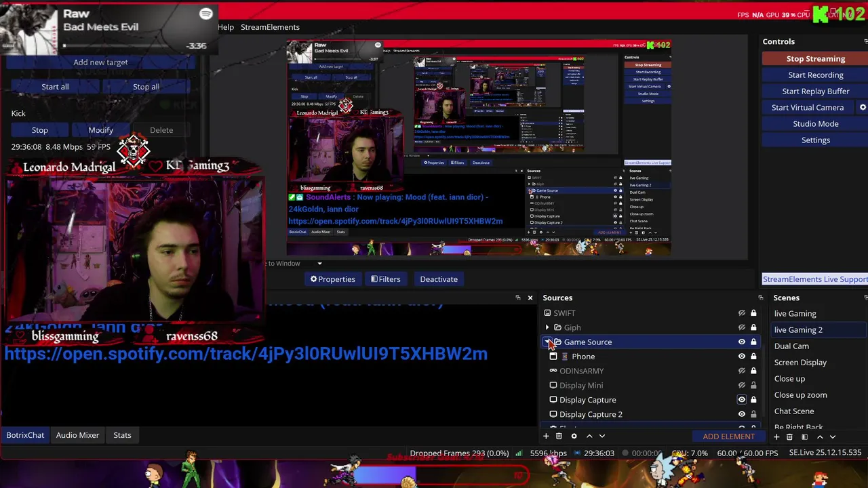This screenshot has width=868, height=488.
Task: Select the Chat Scene scene
Action: (x=794, y=411)
